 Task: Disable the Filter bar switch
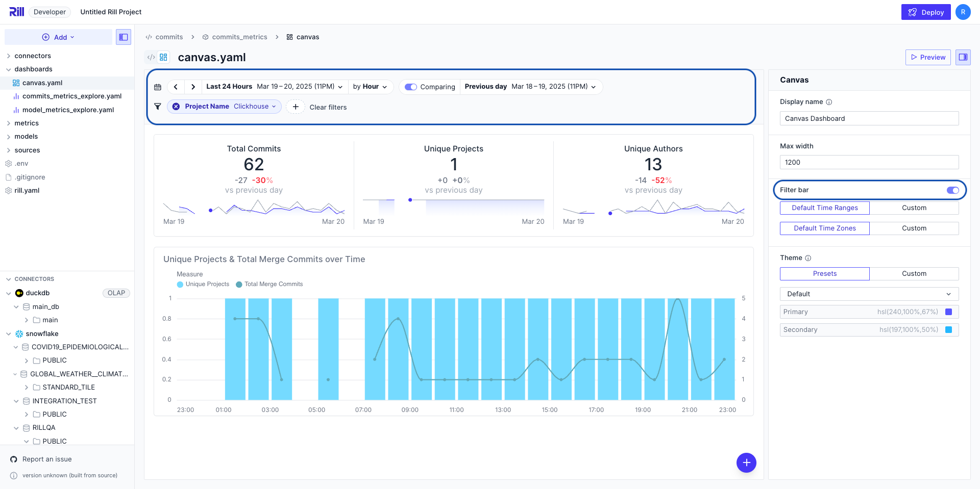pyautogui.click(x=952, y=190)
